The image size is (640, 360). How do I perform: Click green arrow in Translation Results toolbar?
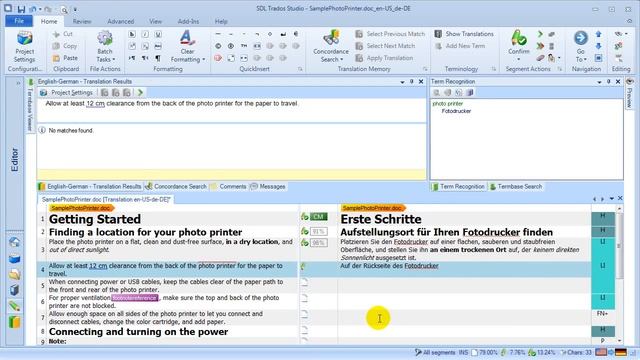coord(140,93)
